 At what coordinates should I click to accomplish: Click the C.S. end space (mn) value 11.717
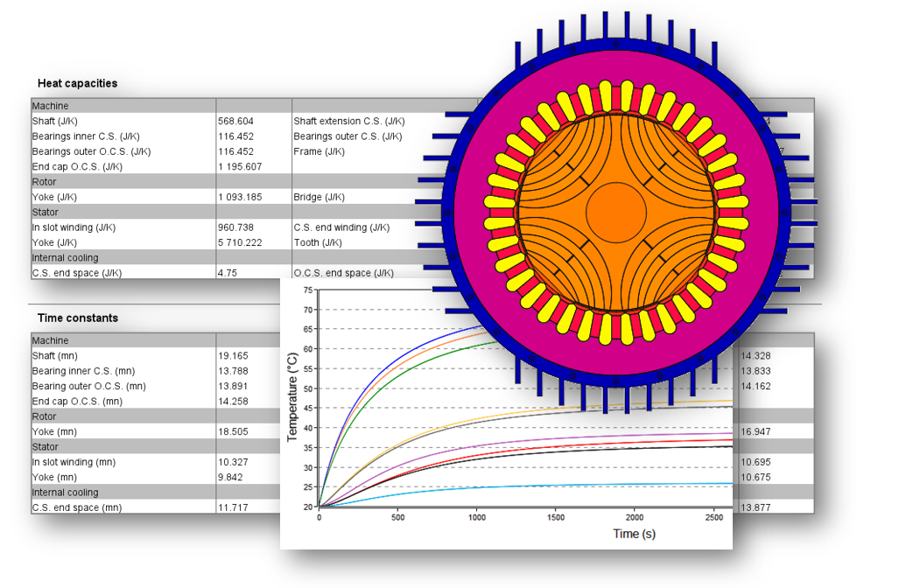pos(233,507)
